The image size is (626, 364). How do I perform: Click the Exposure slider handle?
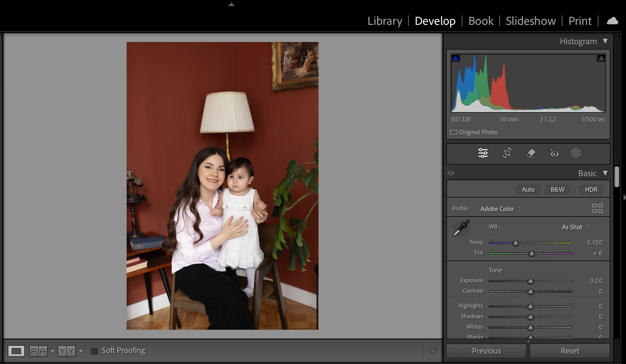530,281
